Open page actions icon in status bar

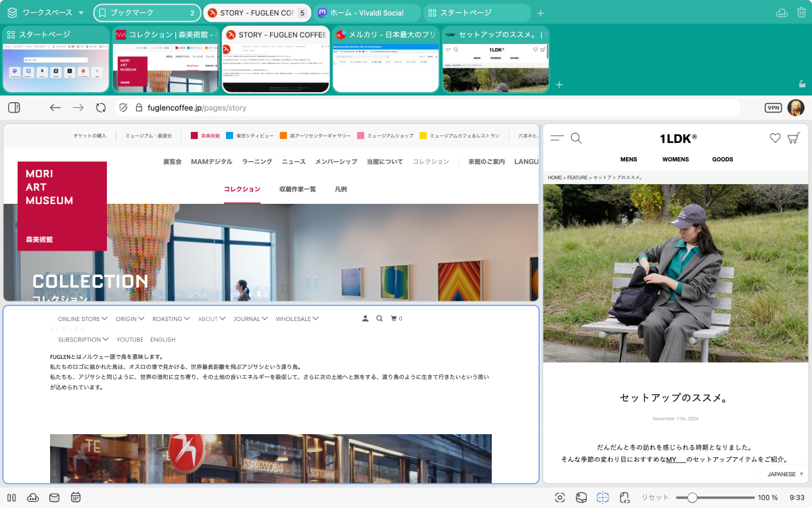(625, 498)
